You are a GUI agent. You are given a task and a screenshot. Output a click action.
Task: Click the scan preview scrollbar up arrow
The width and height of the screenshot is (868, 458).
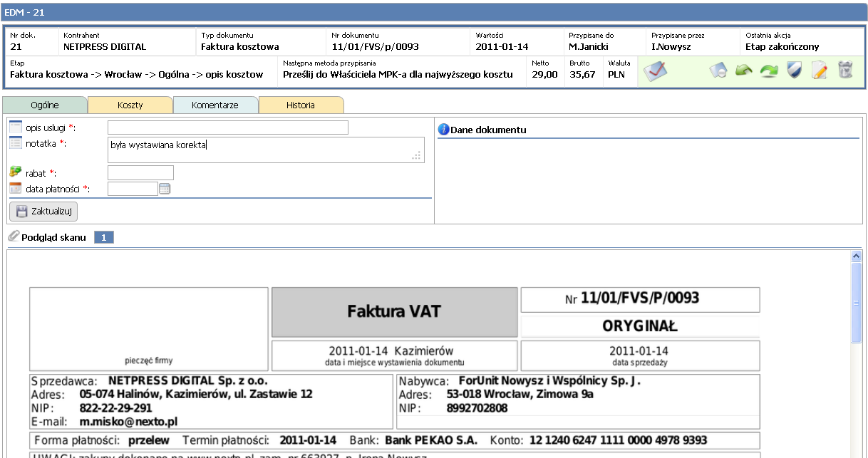point(857,256)
